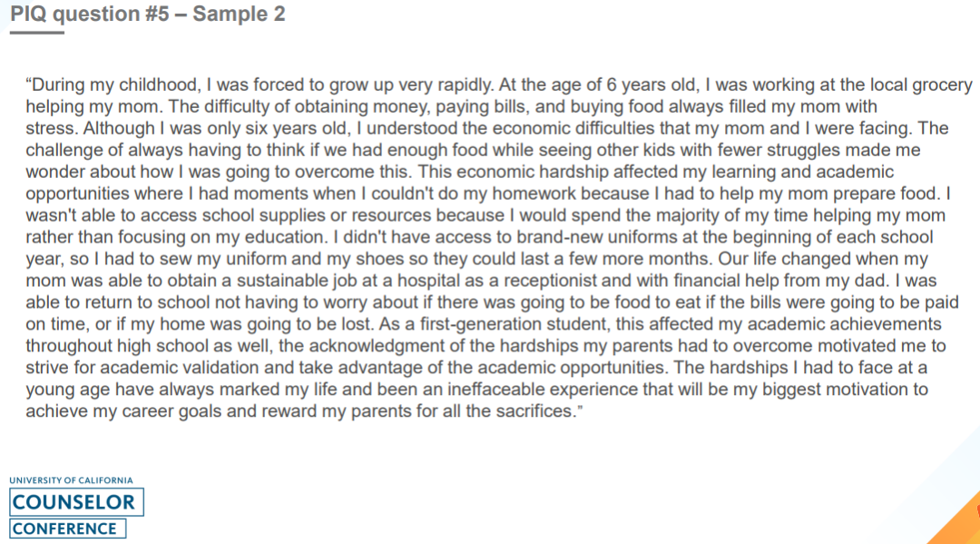Image resolution: width=980 pixels, height=544 pixels.
Task: Click the gray underline beneath the slide title
Action: pos(37,33)
